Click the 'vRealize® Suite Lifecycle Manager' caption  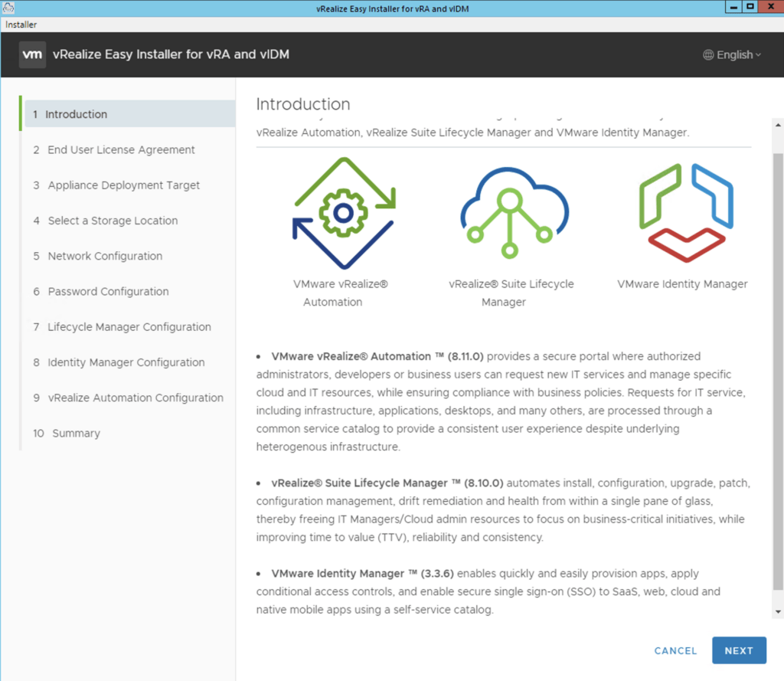click(511, 293)
